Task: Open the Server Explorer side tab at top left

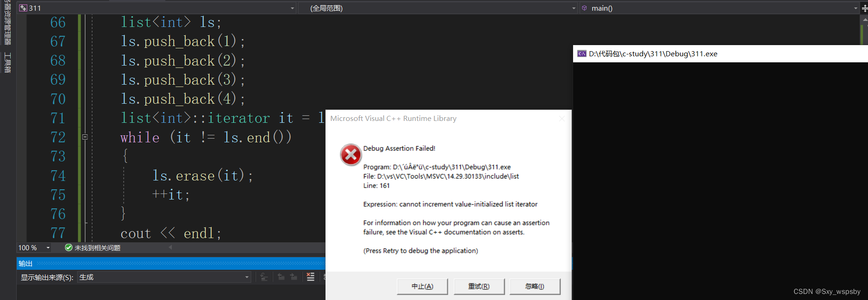Action: pyautogui.click(x=7, y=22)
